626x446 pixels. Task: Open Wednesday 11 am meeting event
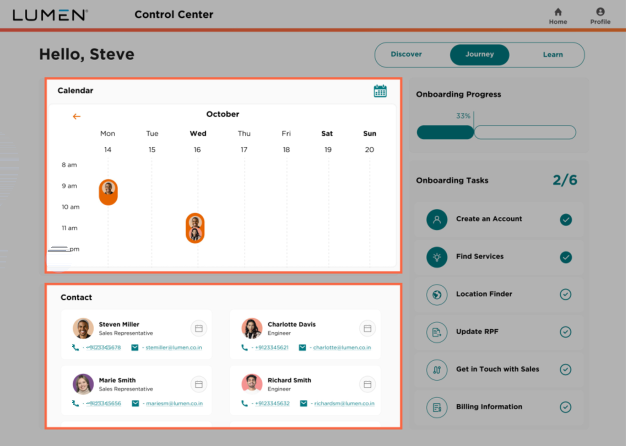tap(195, 228)
